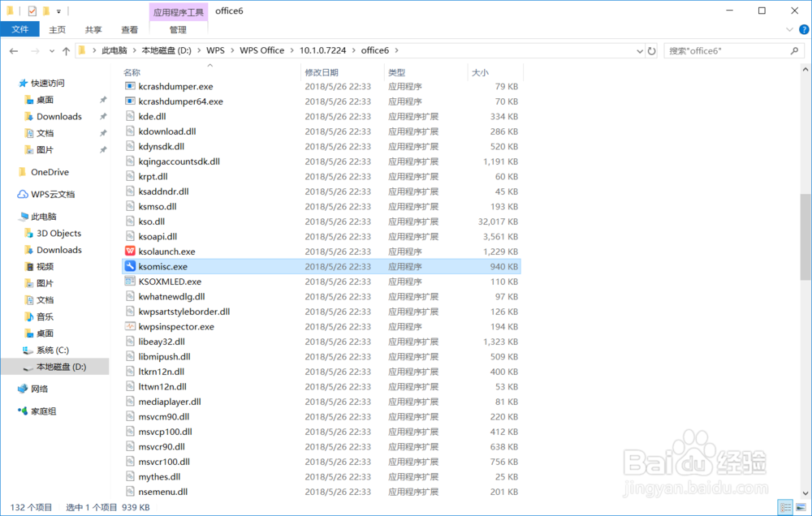Click the file list scroll up arrow
Viewport: 812px width, 516px height.
point(806,69)
